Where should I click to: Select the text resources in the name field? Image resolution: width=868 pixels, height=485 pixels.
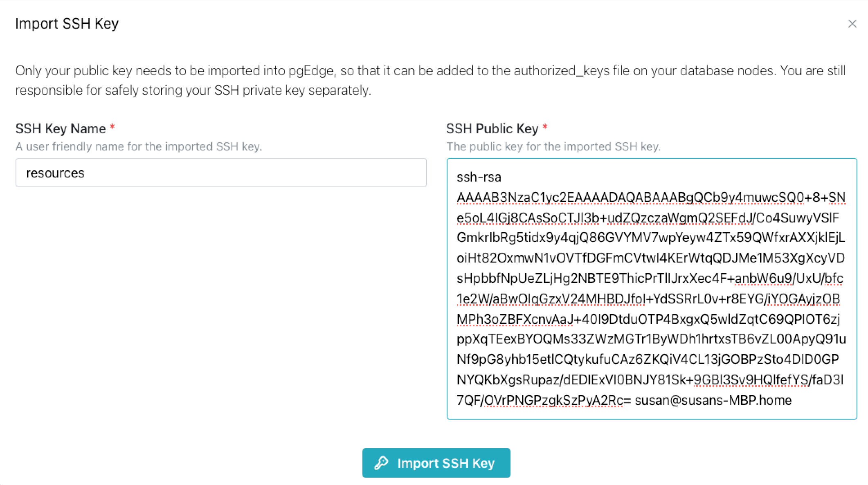tap(55, 173)
